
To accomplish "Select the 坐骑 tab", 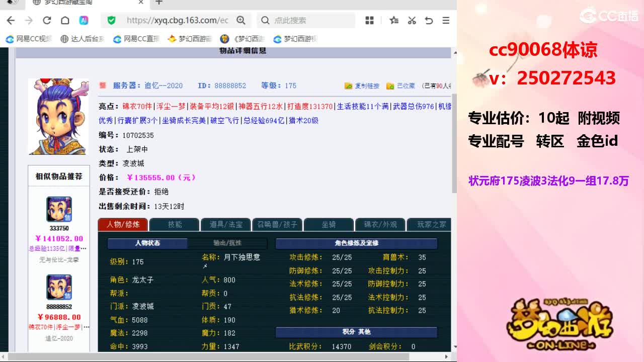I will (329, 224).
